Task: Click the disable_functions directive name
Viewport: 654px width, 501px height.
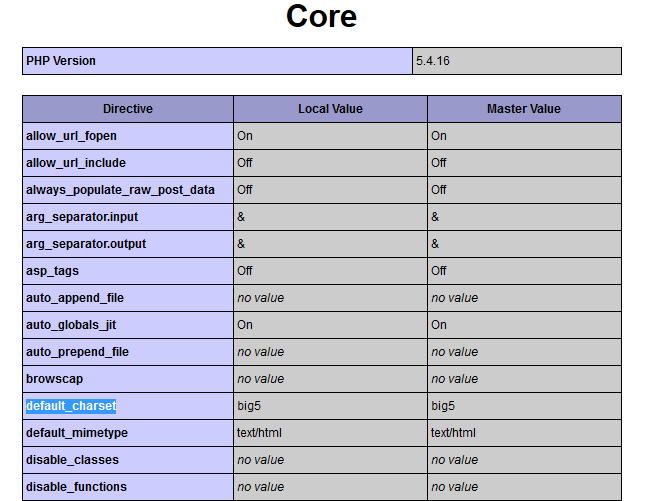Action: coord(76,487)
